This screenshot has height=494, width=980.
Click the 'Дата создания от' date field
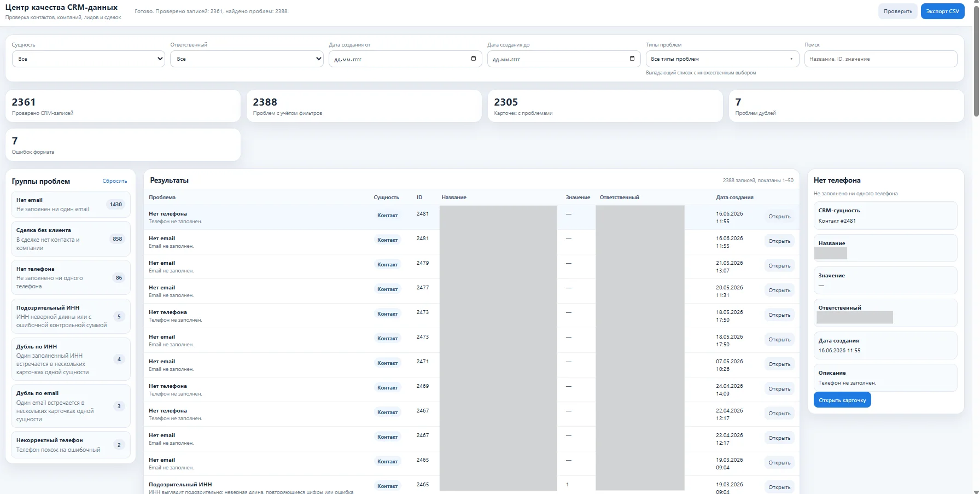pyautogui.click(x=405, y=59)
